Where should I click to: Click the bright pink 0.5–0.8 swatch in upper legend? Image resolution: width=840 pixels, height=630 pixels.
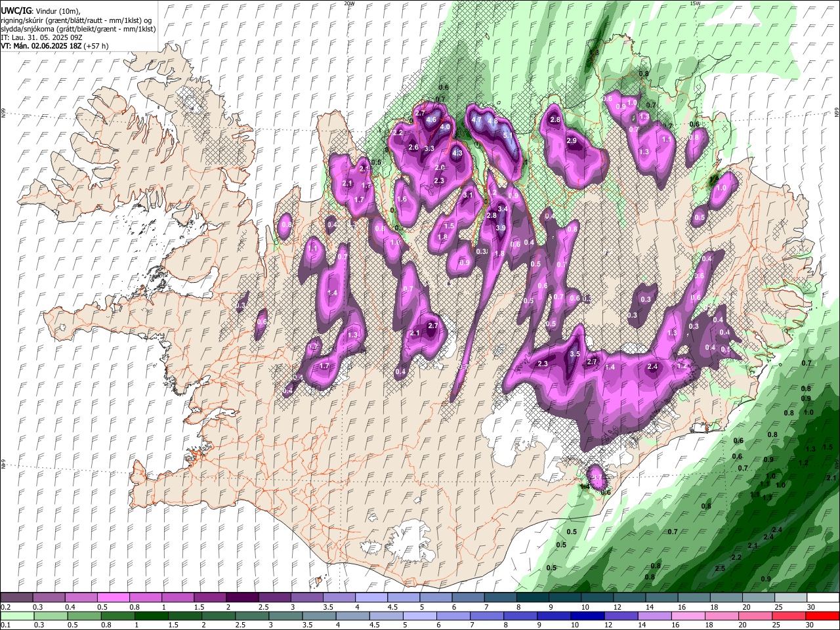click(113, 598)
